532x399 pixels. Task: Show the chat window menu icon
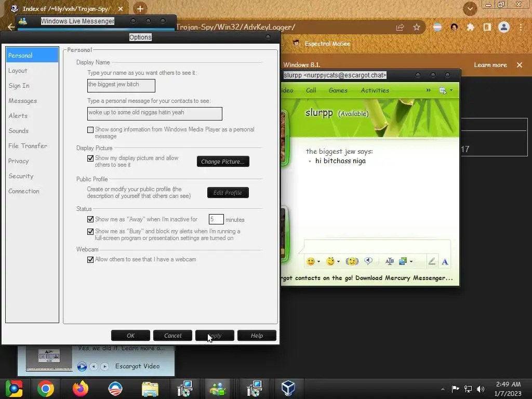tap(443, 90)
